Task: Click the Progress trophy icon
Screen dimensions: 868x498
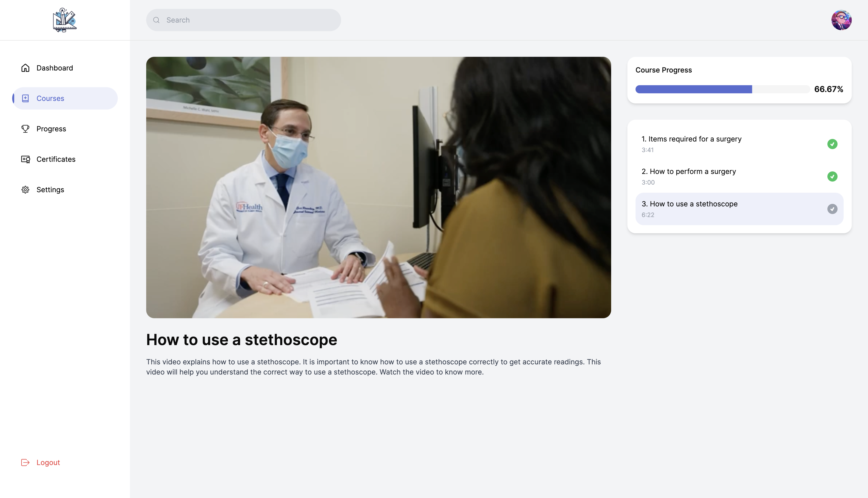Action: click(25, 129)
